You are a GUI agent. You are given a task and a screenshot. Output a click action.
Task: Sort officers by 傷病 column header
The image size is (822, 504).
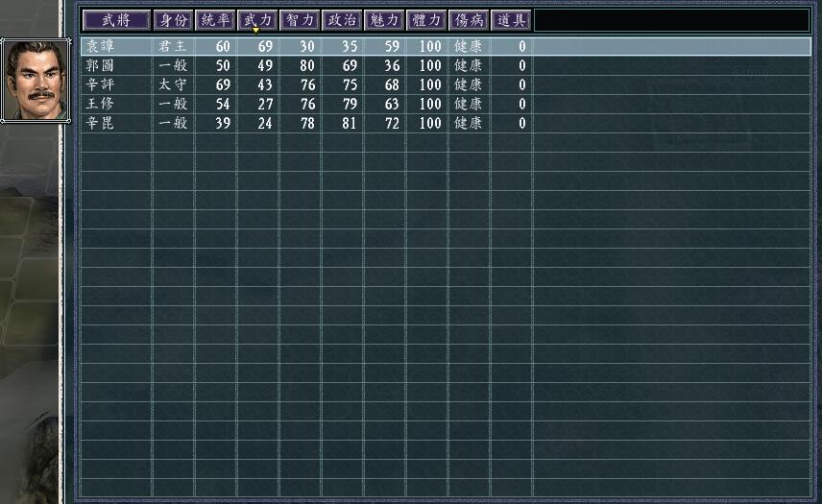[469, 20]
